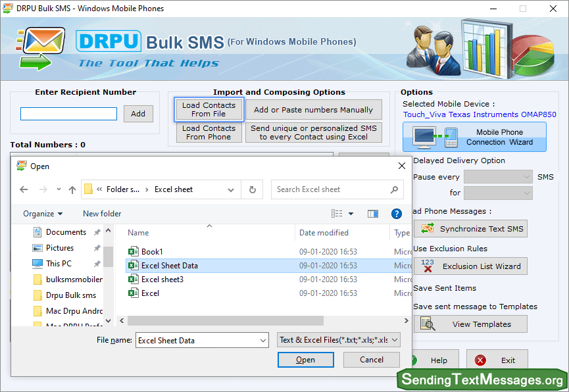Image resolution: width=569 pixels, height=392 pixels.
Task: Open the recent locations chevron
Action: click(59, 189)
